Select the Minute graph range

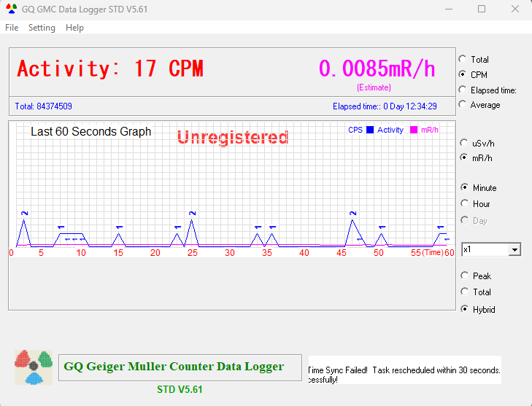point(464,187)
